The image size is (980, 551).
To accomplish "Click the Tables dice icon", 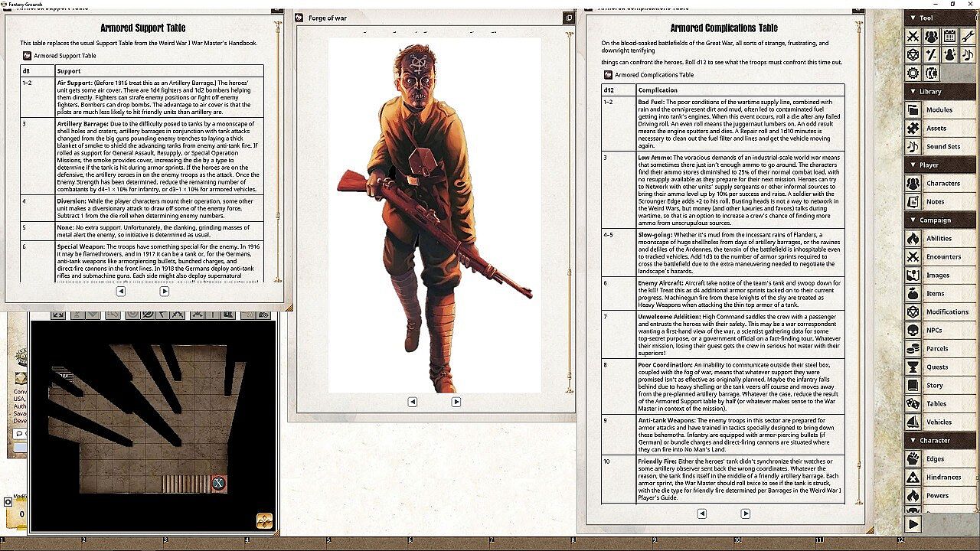I will point(913,403).
